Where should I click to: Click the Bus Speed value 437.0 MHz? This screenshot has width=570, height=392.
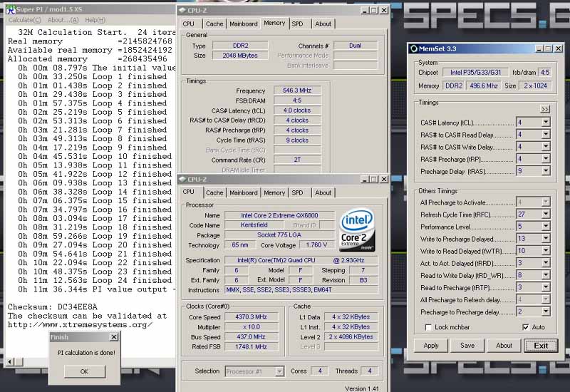click(252, 336)
